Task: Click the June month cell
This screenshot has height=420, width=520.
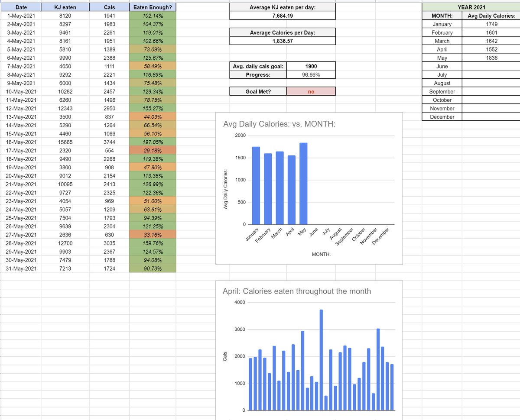Action: point(442,66)
